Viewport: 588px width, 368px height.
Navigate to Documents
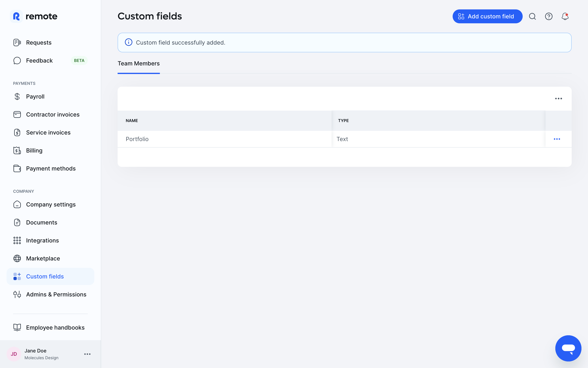pos(50,223)
